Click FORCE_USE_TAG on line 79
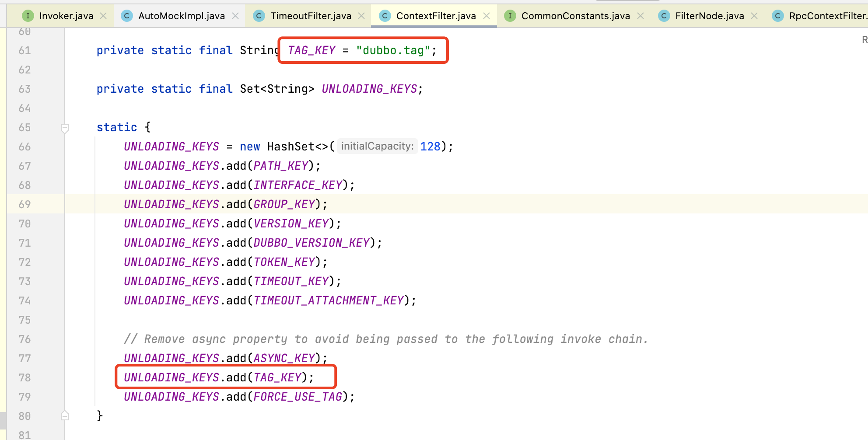The image size is (868, 440). pos(298,397)
